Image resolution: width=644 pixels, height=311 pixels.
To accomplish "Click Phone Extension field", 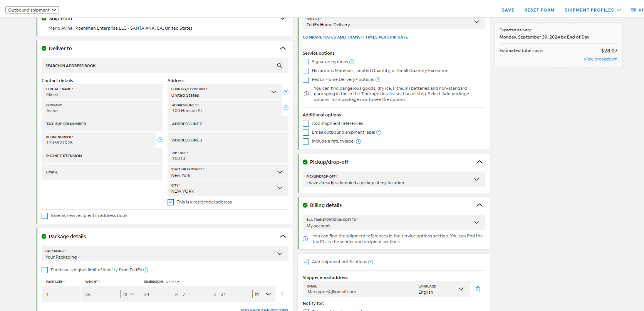I will point(102,156).
